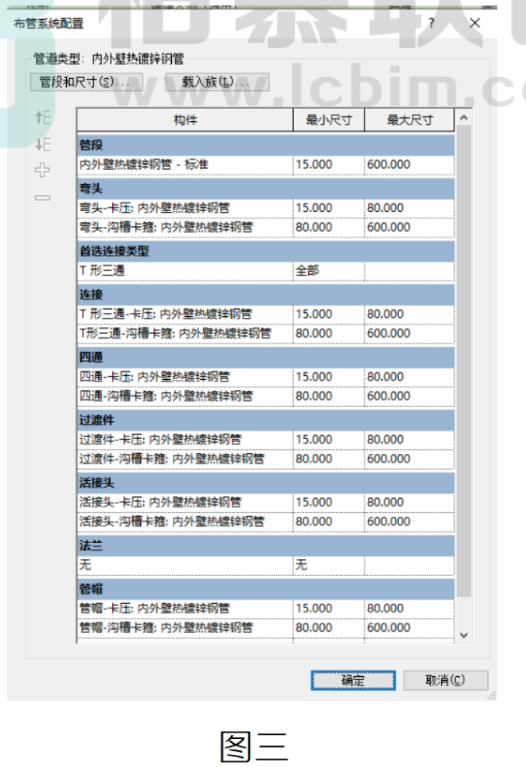Select the 连接 section header row
The width and height of the screenshot is (526, 767).
pos(266,294)
